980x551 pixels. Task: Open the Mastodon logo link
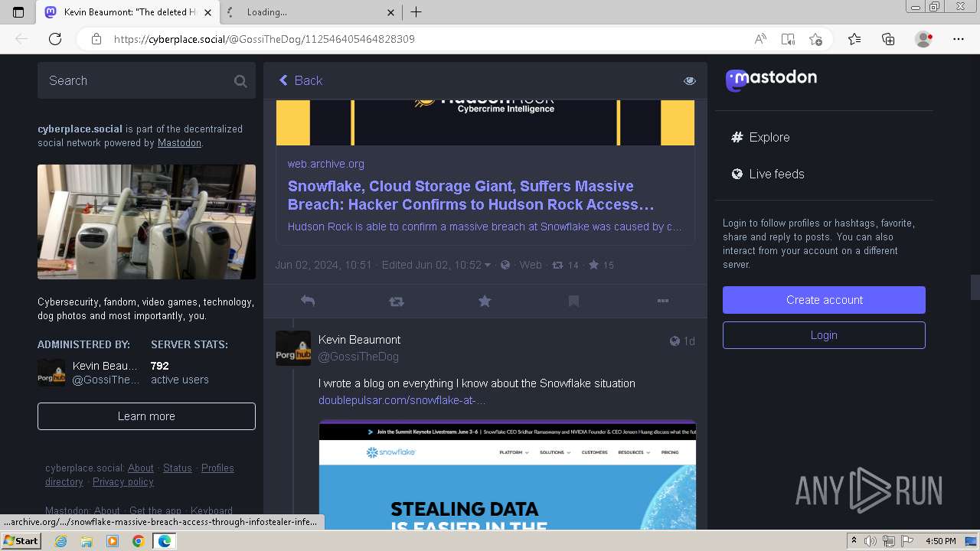pyautogui.click(x=771, y=79)
